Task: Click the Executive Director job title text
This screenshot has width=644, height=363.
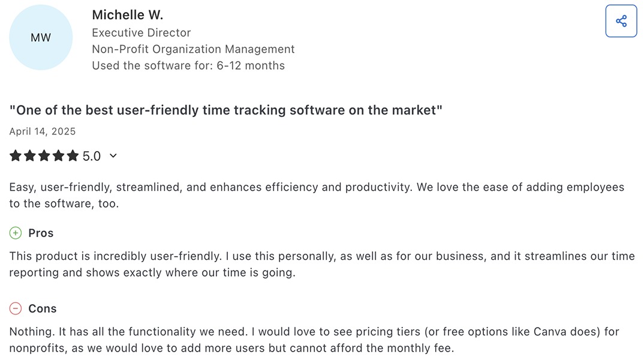Action: [141, 33]
